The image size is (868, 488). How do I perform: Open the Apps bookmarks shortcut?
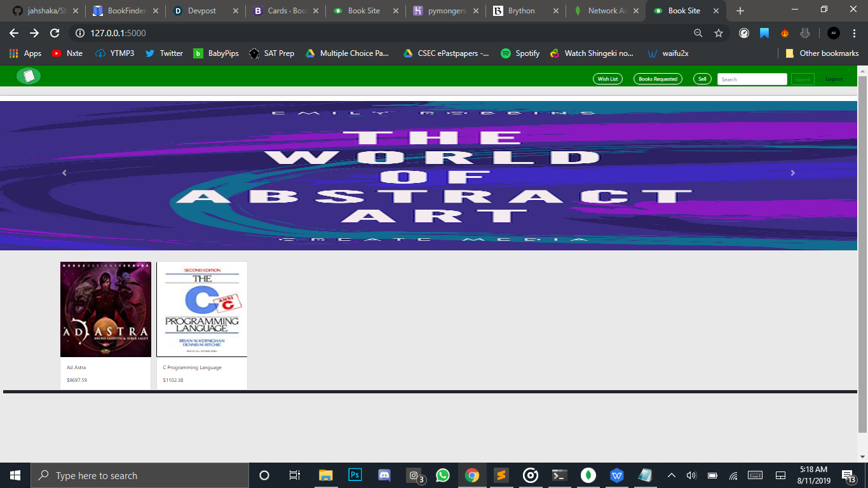(25, 53)
